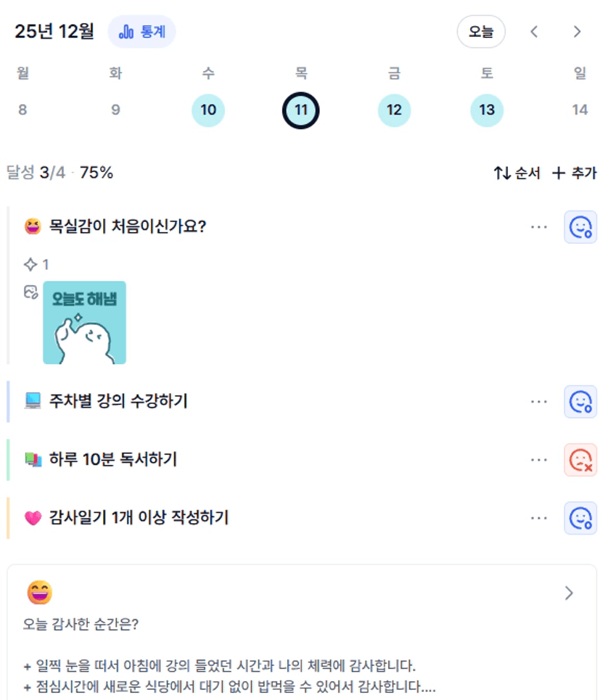Open more options for 목실감이 처음이신가요?
The image size is (600, 700).
(x=538, y=227)
